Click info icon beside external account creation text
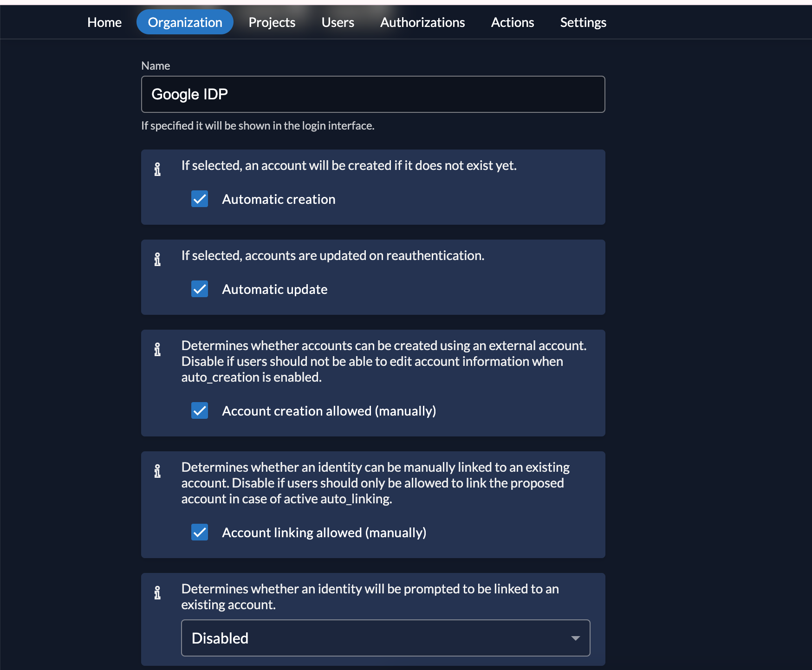Screen dimensions: 812x670 pyautogui.click(x=157, y=349)
